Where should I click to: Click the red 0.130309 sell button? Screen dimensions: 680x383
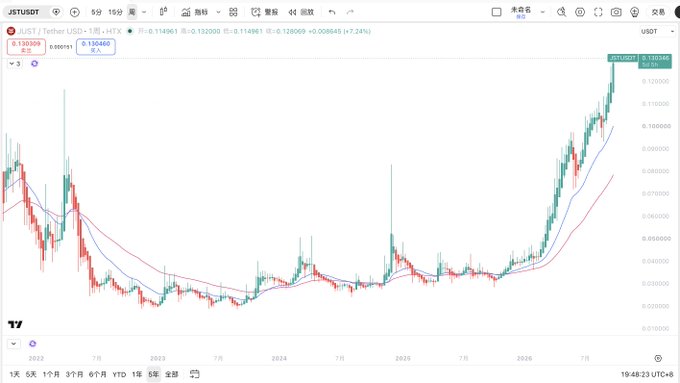pos(26,46)
